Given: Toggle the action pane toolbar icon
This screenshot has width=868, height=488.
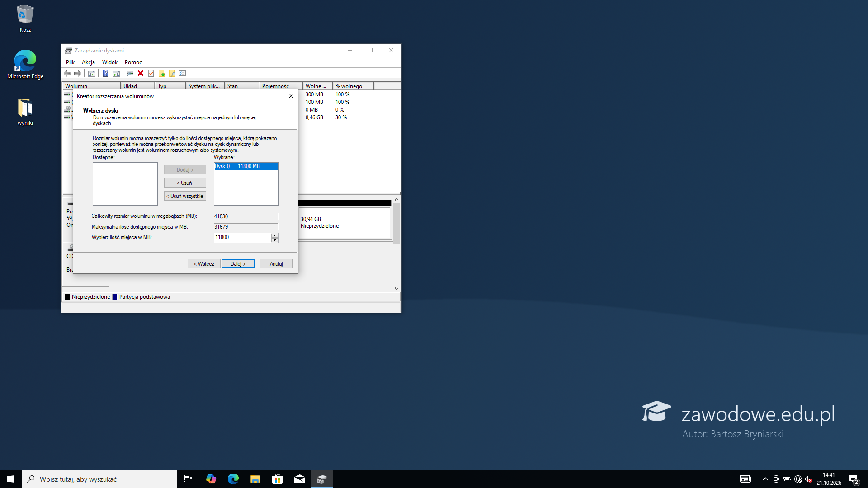Looking at the screenshot, I should [x=116, y=73].
